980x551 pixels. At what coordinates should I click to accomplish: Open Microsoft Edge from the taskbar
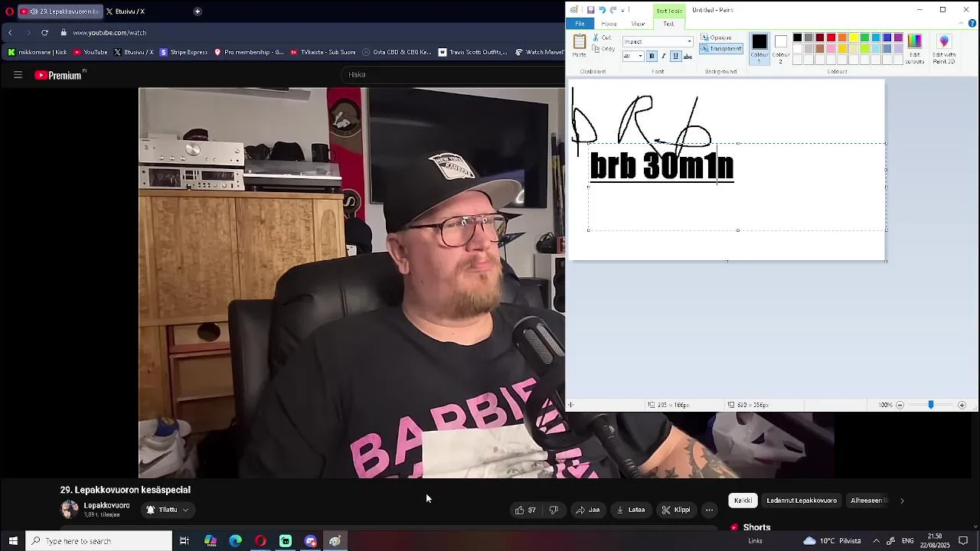(236, 541)
